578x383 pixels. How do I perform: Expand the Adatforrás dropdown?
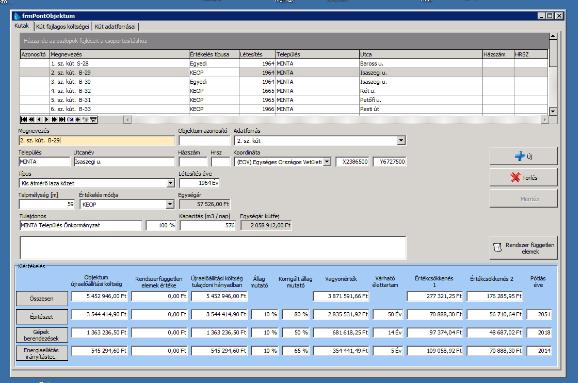(x=401, y=140)
